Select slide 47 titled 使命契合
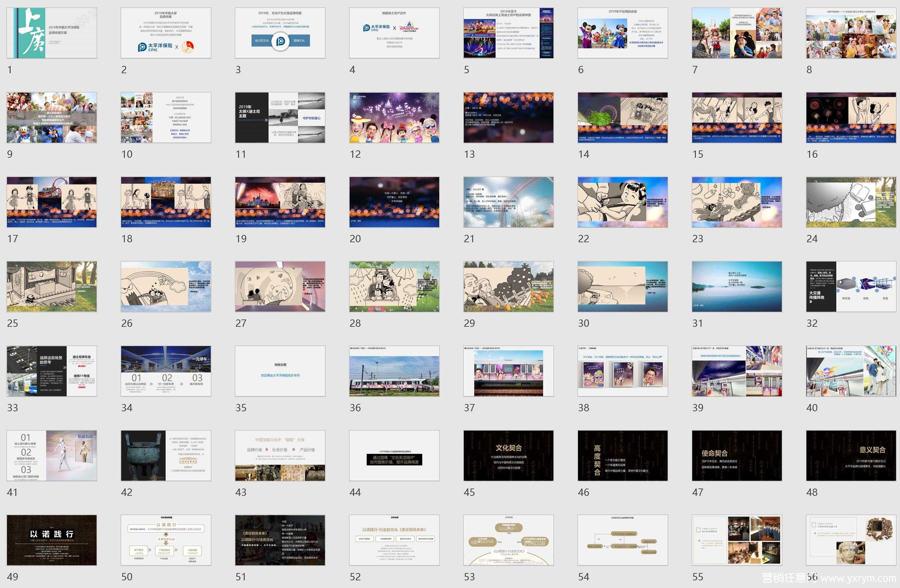The width and height of the screenshot is (900, 588). pyautogui.click(x=737, y=456)
